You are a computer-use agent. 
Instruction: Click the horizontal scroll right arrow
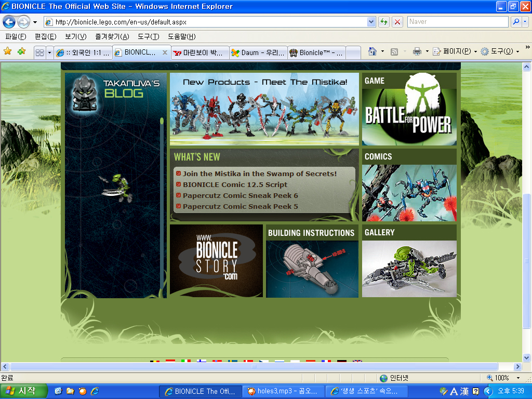pyautogui.click(x=517, y=366)
